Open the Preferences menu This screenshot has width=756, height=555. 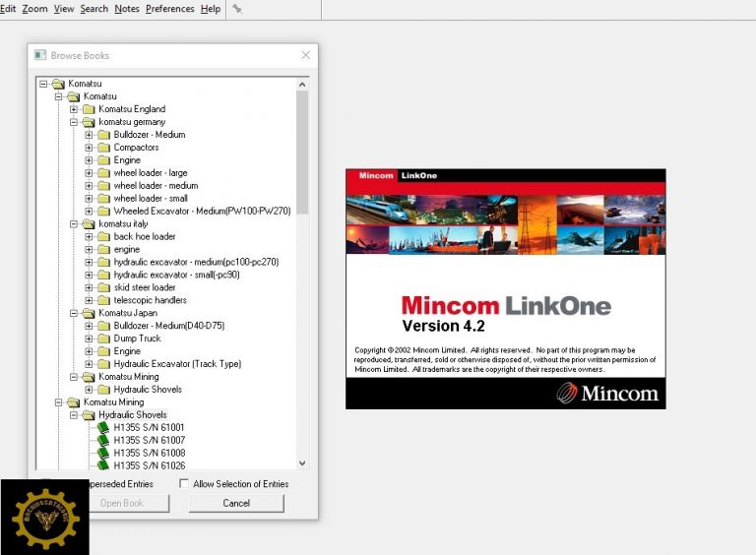tap(169, 9)
